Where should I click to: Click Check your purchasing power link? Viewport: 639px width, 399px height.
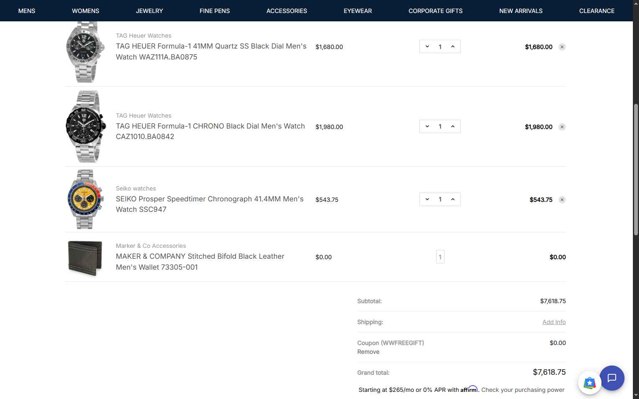(523, 390)
